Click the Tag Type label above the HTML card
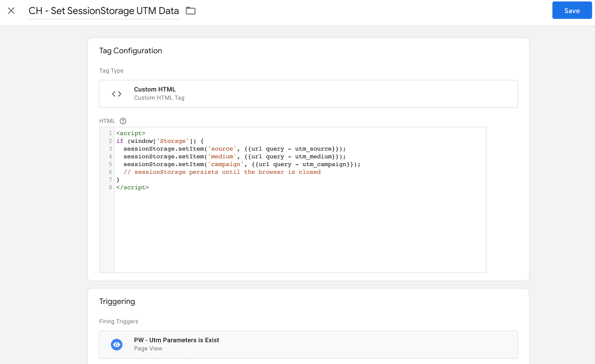The height and width of the screenshot is (364, 595). [x=111, y=70]
